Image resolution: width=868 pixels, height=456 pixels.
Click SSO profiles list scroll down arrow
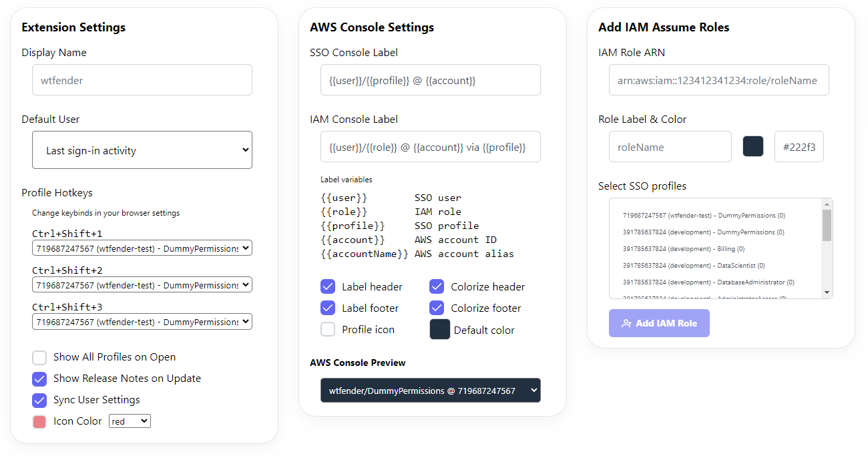(827, 292)
